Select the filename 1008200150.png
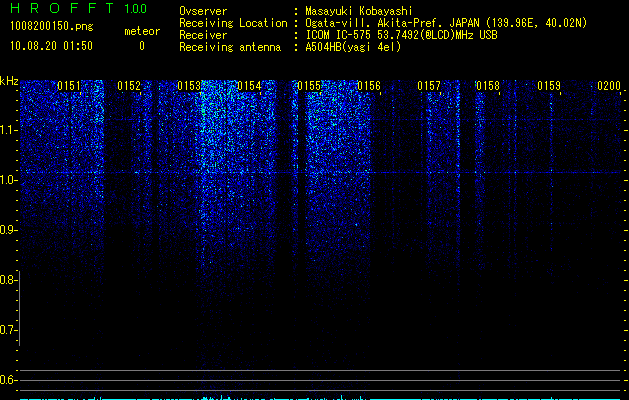Image resolution: width=629 pixels, height=400 pixels. [x=52, y=27]
